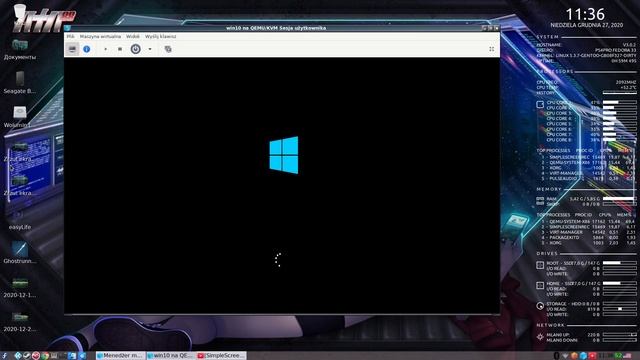The width and height of the screenshot is (640, 360).
Task: Show the graphical console view icon
Action: [72, 49]
